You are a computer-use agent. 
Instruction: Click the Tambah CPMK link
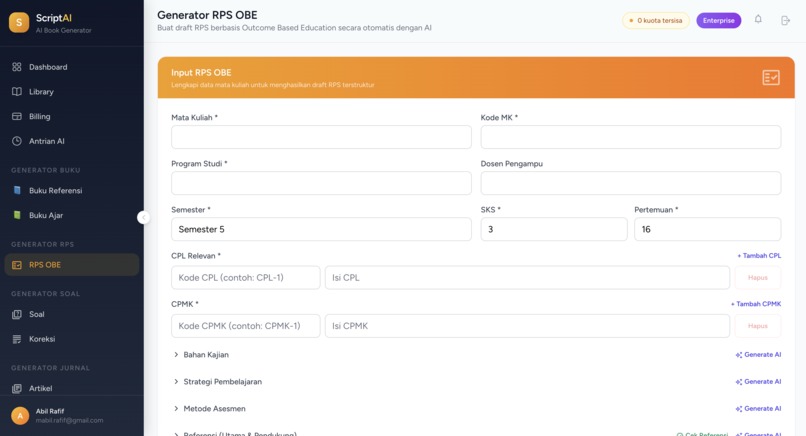tap(756, 304)
